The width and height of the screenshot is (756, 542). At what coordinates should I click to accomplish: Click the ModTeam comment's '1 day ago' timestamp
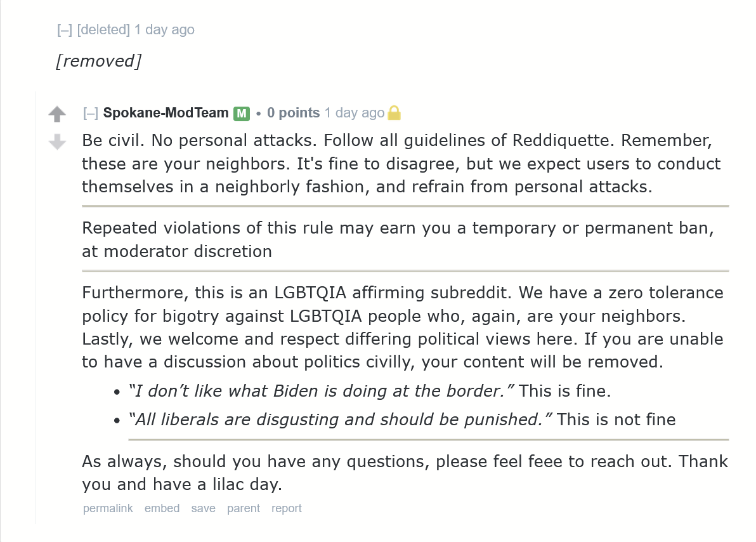354,113
